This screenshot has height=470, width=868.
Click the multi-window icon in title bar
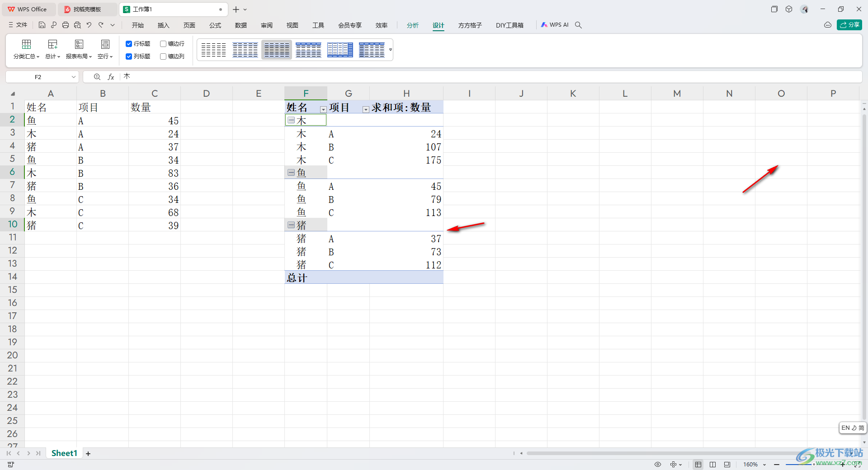tap(774, 9)
